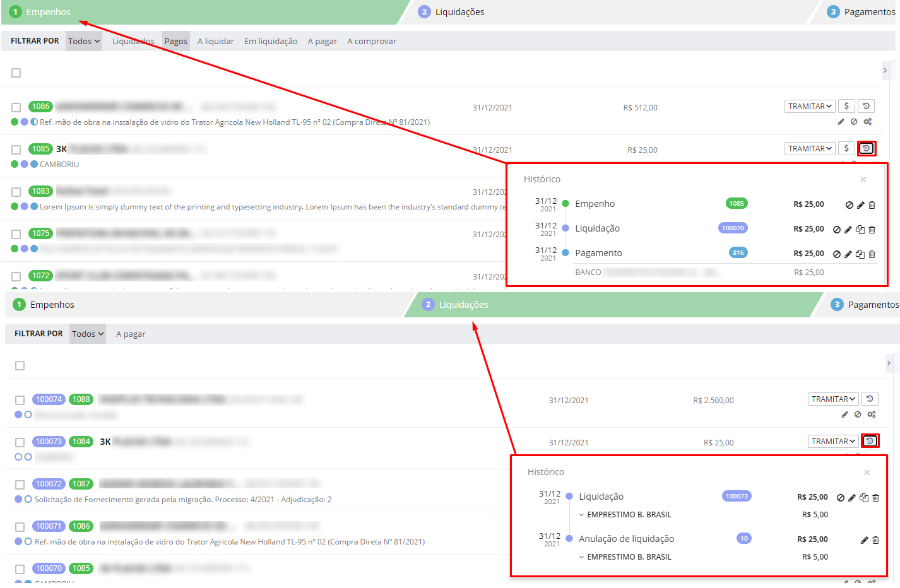Open TRAMITAR dropdown on liquidação 100074 row

pyautogui.click(x=834, y=399)
